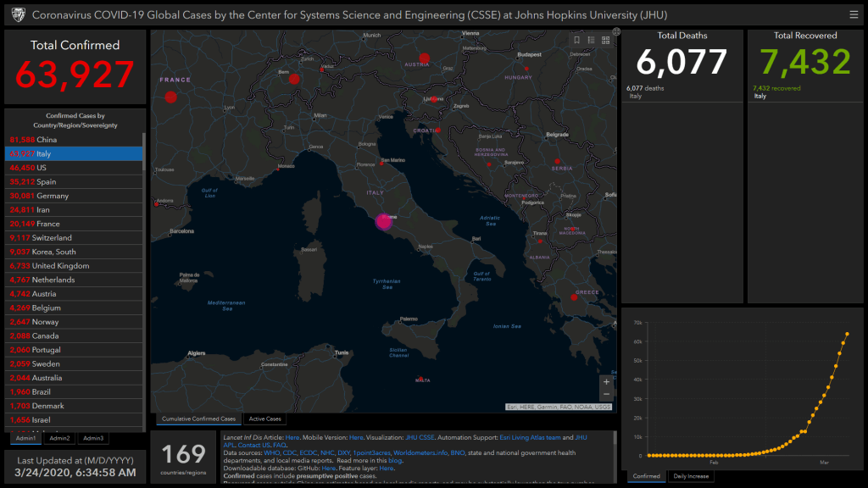This screenshot has height=488, width=868.
Task: Select the Admin1 list tab
Action: point(25,438)
